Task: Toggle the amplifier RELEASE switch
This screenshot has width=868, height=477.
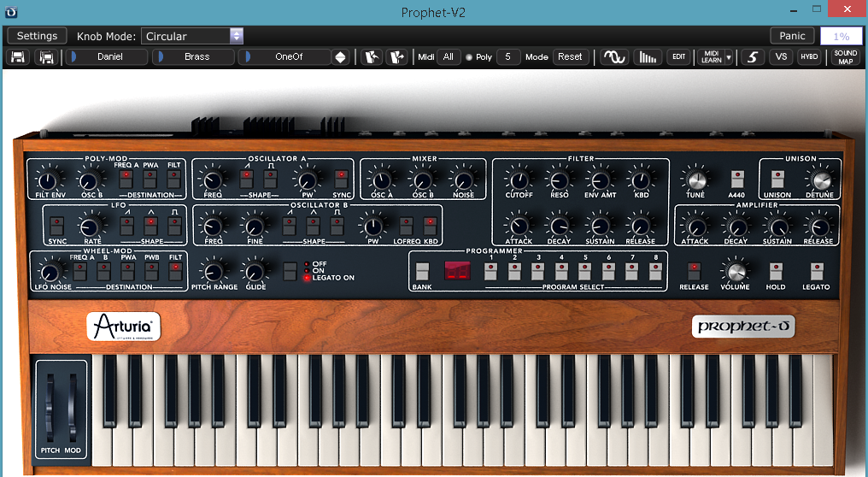Action: tap(694, 272)
